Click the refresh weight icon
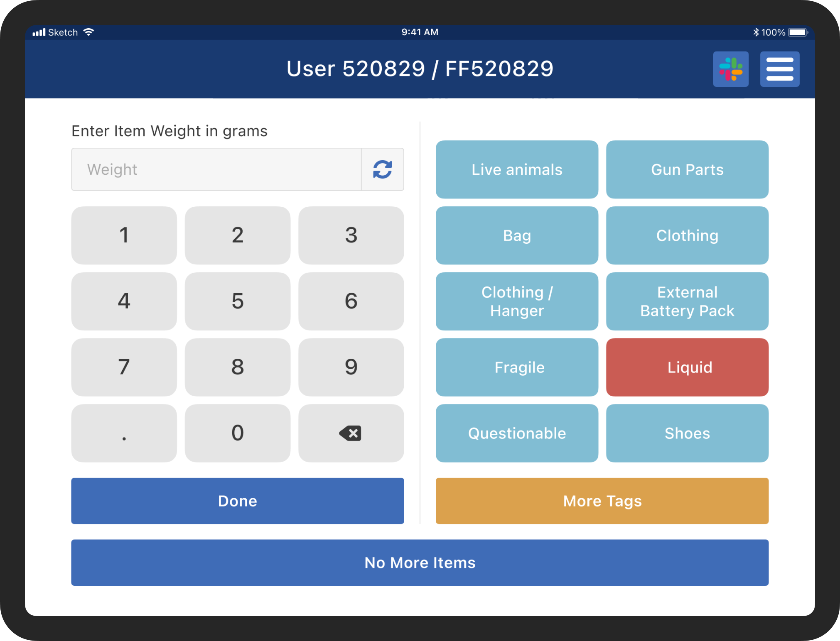The image size is (840, 641). (382, 169)
